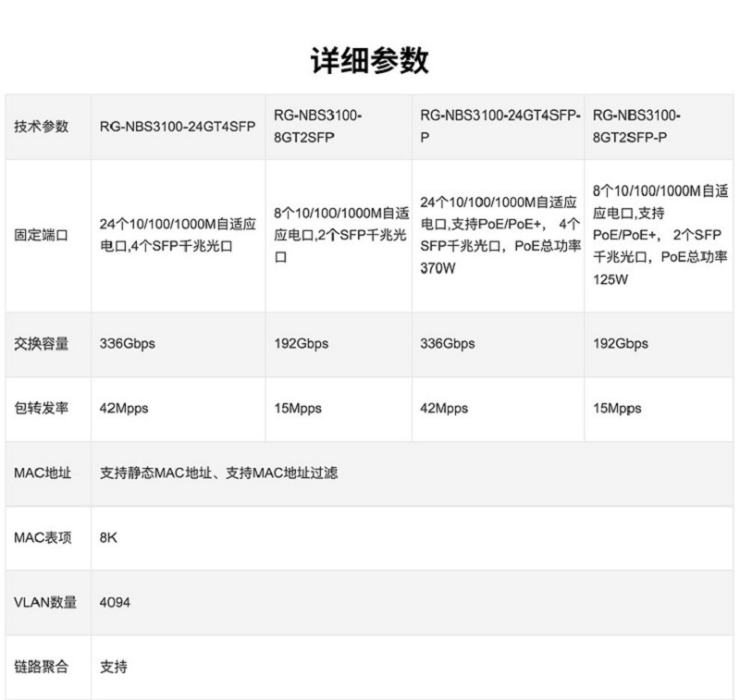
Task: Click the 固定端口 row label
Action: [42, 236]
